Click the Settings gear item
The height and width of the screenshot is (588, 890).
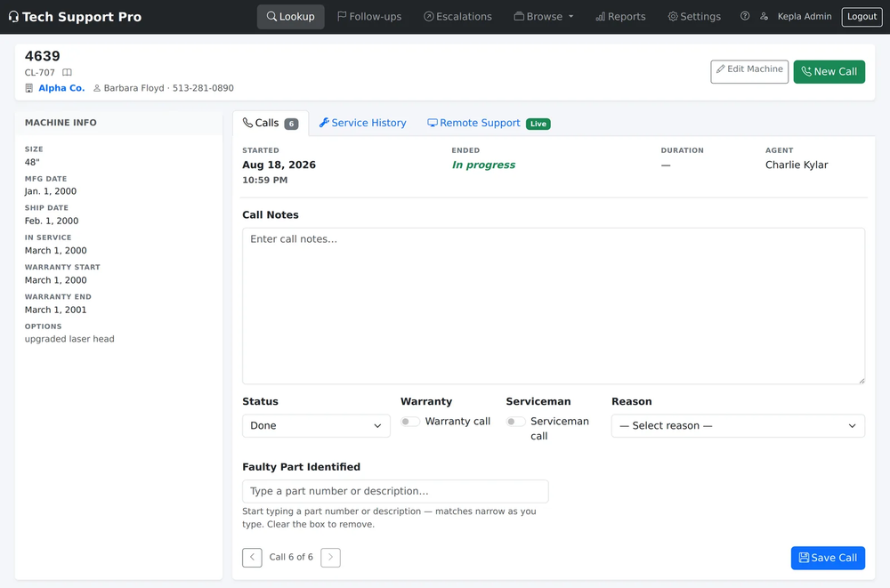(693, 17)
